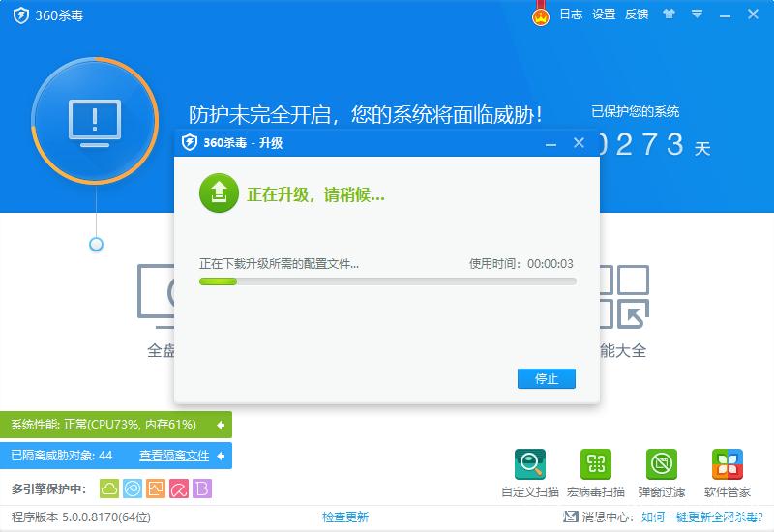Toggle the purple B BitDefender engine icon

202,488
